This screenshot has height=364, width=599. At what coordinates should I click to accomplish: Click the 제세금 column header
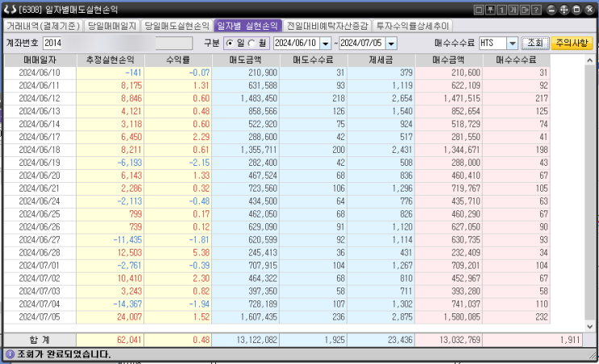tap(381, 60)
